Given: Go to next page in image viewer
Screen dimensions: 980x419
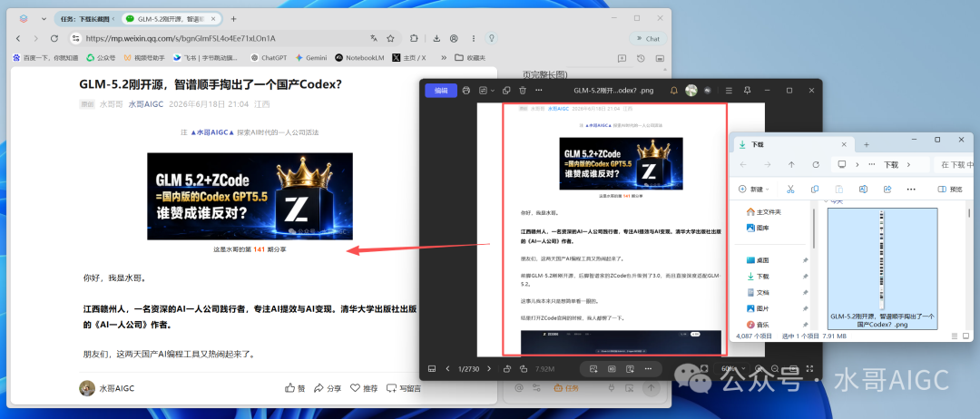Looking at the screenshot, I should (x=489, y=368).
